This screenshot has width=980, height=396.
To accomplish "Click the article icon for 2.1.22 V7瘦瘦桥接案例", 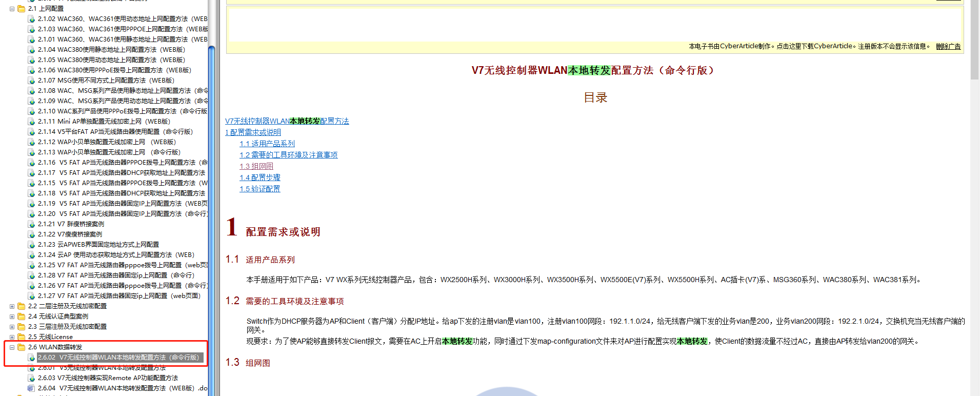I will tap(31, 234).
